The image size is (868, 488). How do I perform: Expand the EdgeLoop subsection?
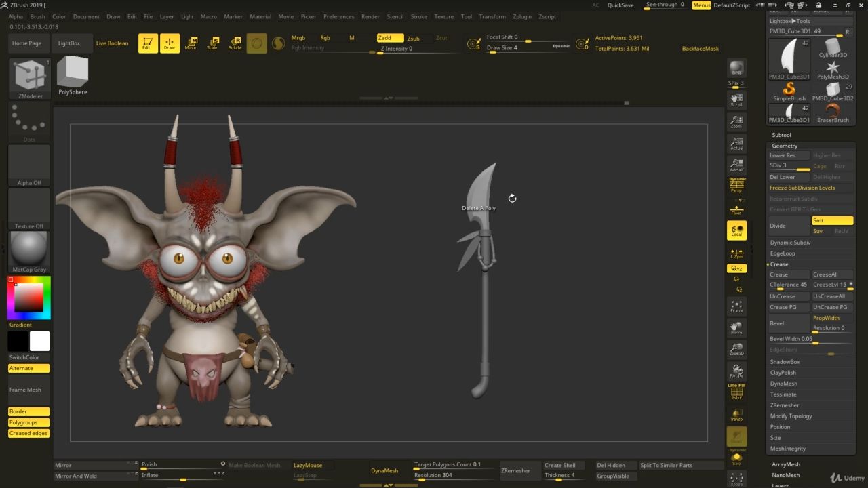[x=783, y=253]
